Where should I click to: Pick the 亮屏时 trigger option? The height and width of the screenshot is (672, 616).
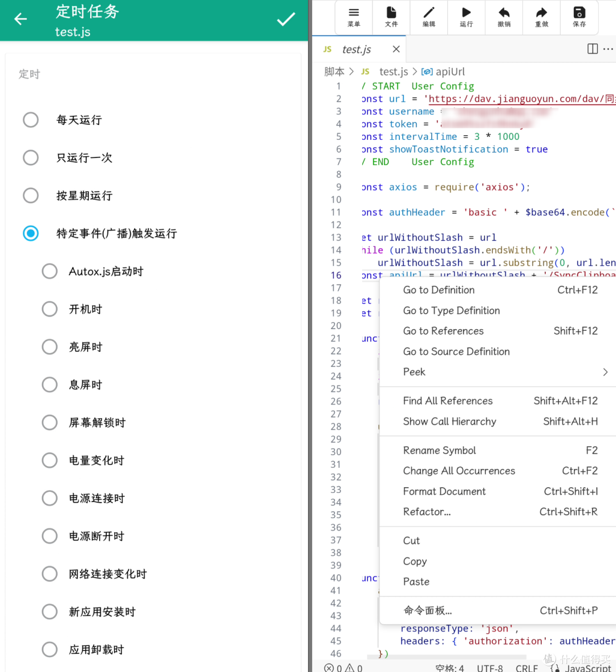(x=50, y=347)
